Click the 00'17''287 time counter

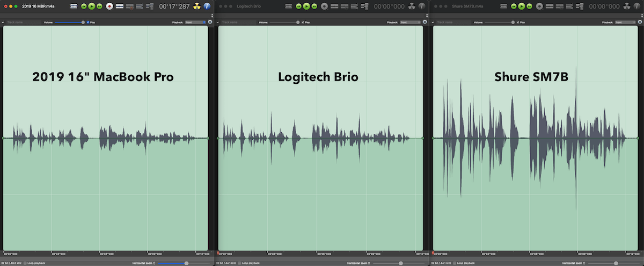[x=174, y=6]
